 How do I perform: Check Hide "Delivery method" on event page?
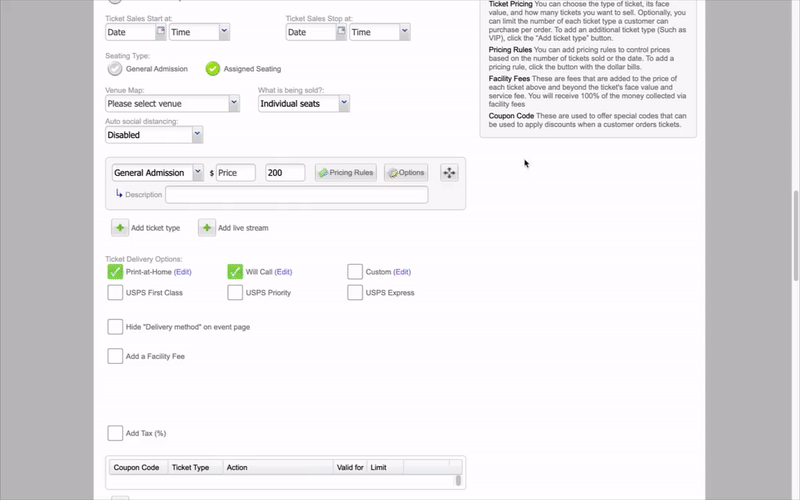click(115, 327)
